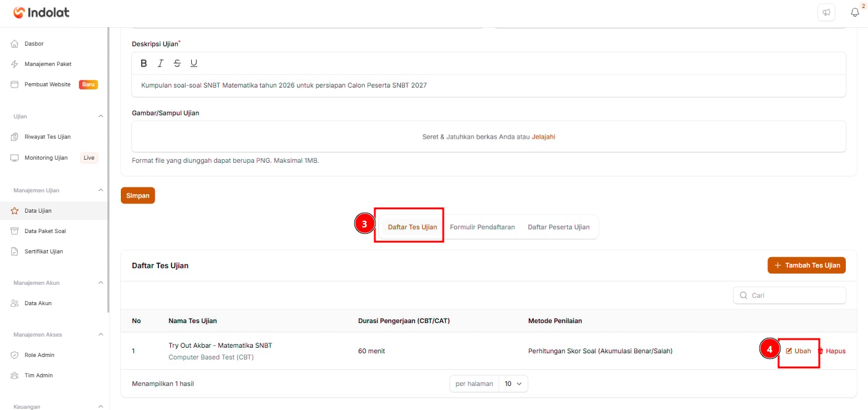The width and height of the screenshot is (868, 410).
Task: Collapse the Manajemen Akses sidebar section
Action: tap(101, 335)
